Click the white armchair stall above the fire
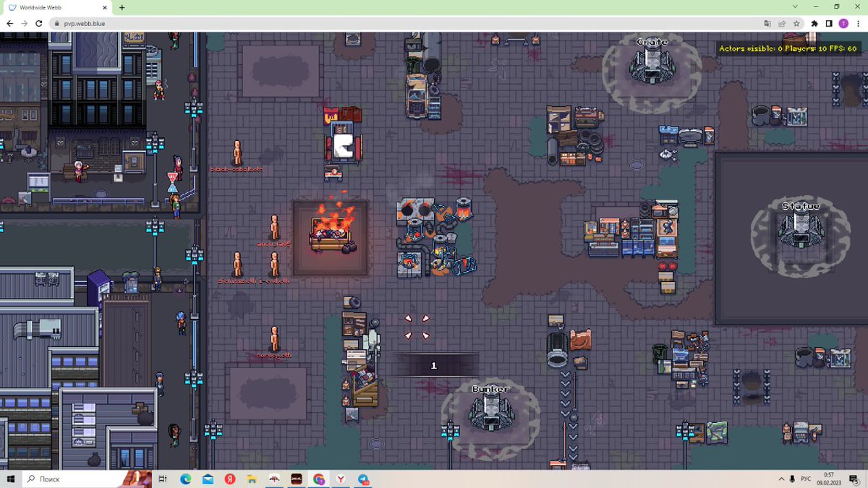The image size is (868, 488). coord(344,143)
